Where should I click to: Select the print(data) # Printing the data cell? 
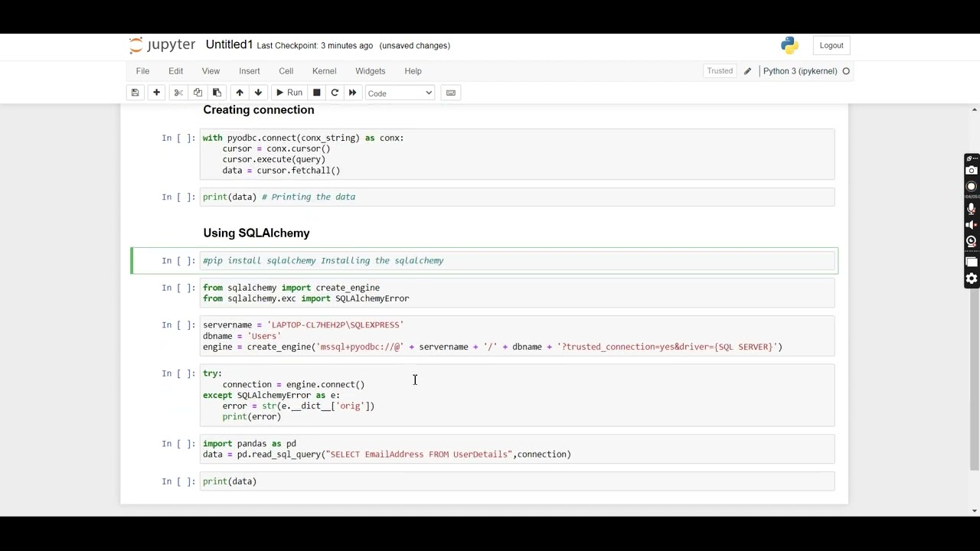pyautogui.click(x=517, y=197)
